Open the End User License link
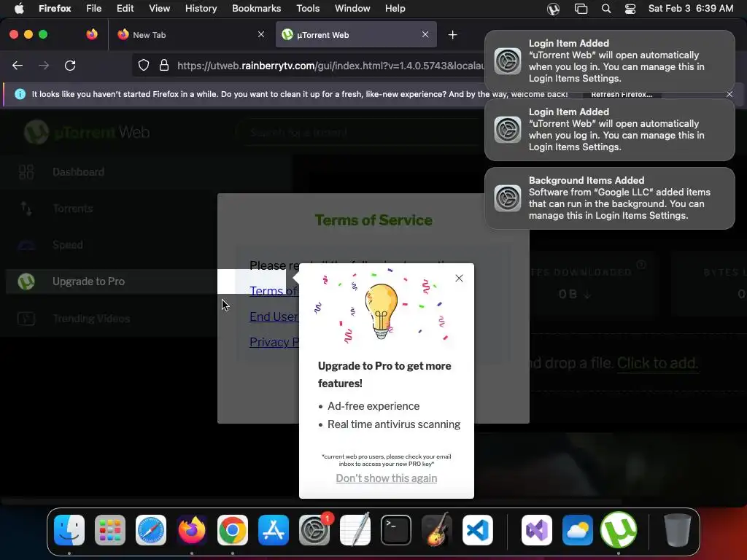 [274, 316]
